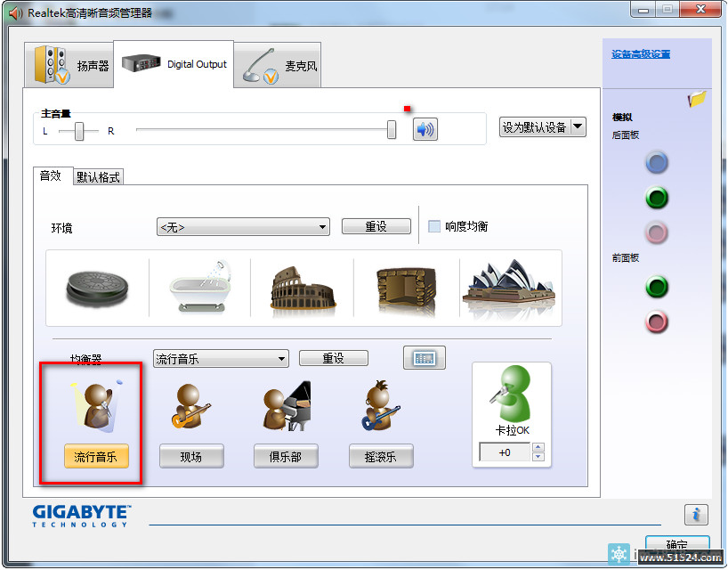This screenshot has height=570, width=728.
Task: Select the Sydney Opera House environment icon
Action: click(x=509, y=284)
